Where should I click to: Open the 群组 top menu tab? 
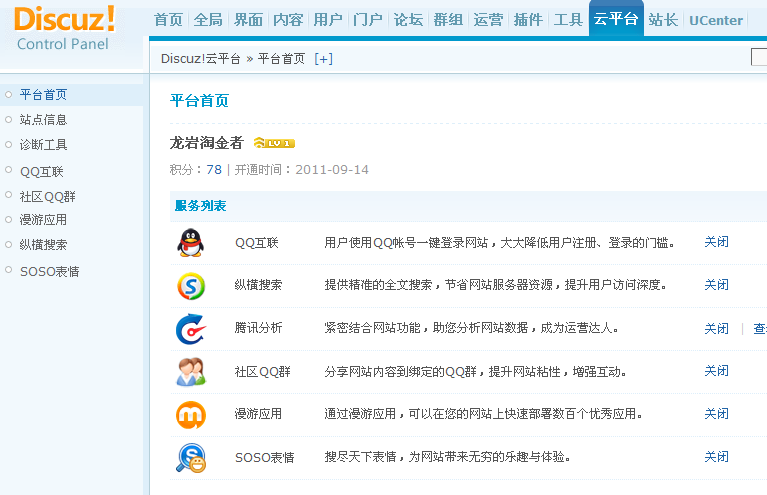pos(448,20)
